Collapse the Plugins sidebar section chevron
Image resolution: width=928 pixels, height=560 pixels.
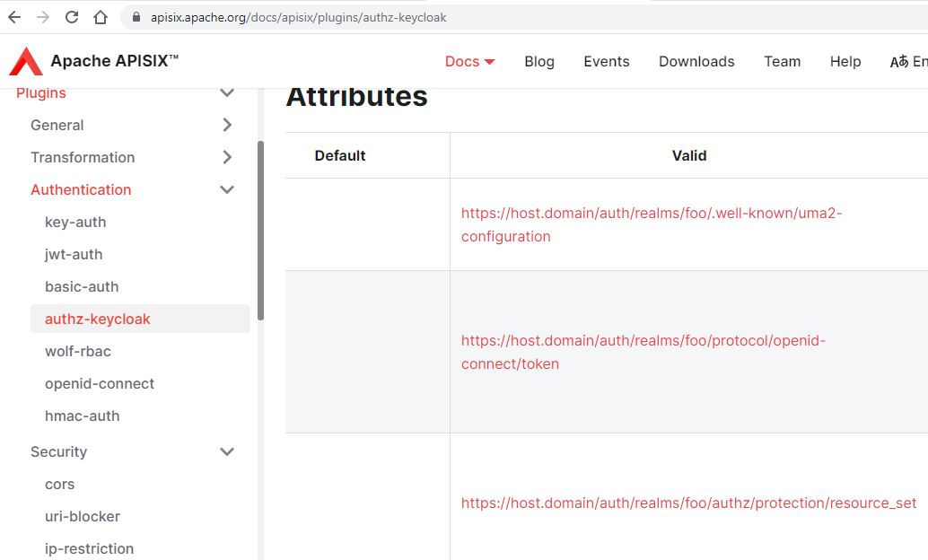(x=227, y=92)
